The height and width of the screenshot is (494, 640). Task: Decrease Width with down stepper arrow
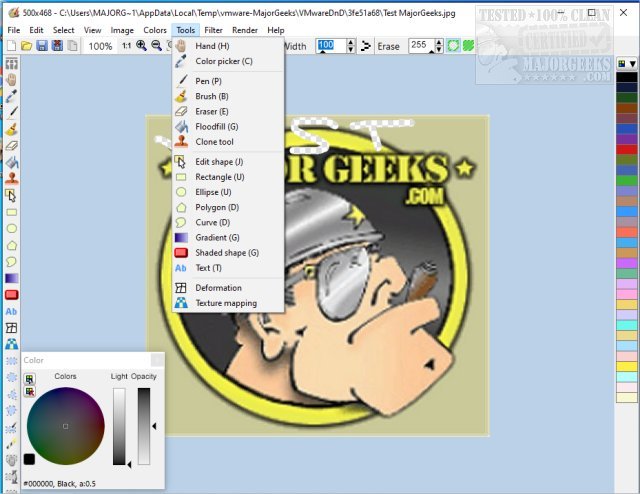coord(351,49)
